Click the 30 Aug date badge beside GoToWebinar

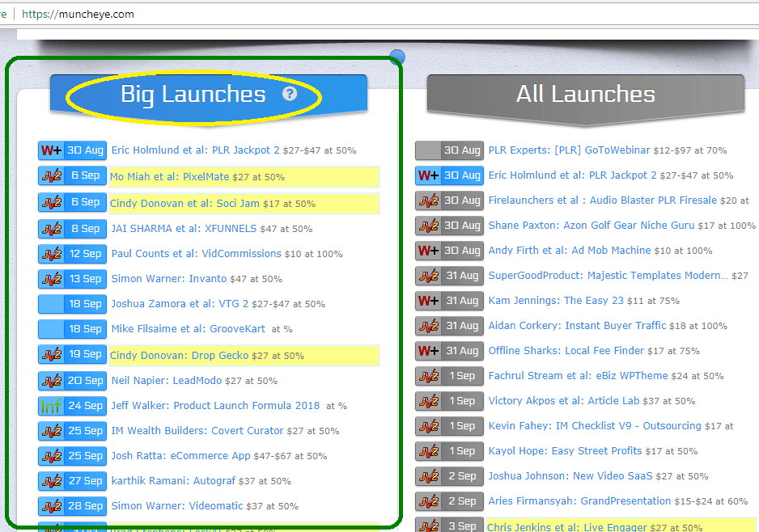point(462,150)
